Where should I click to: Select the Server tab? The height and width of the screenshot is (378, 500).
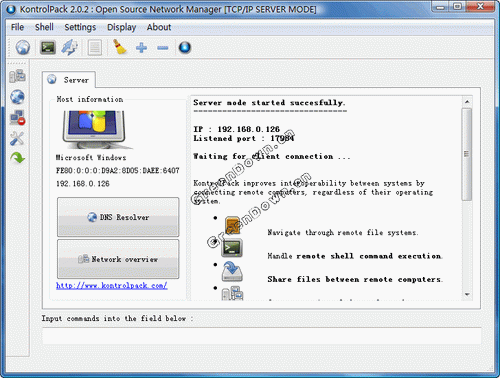[x=69, y=80]
